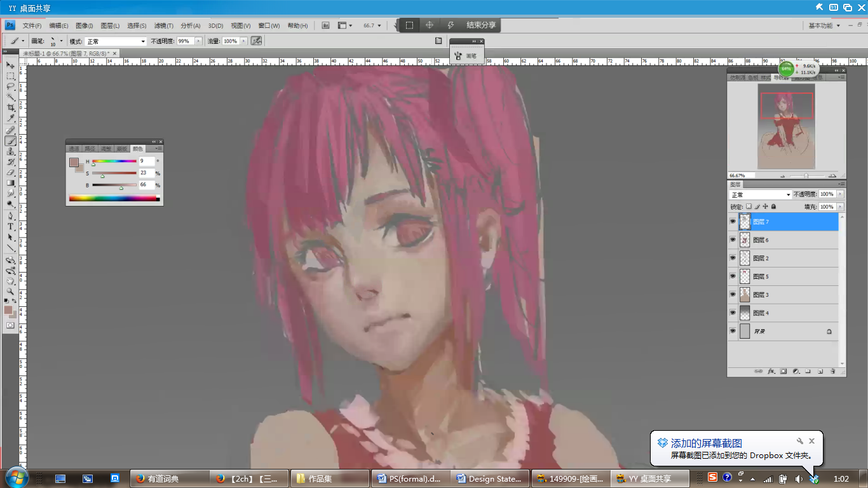This screenshot has width=868, height=488.
Task: Select the Crop tool
Action: coord(11,108)
